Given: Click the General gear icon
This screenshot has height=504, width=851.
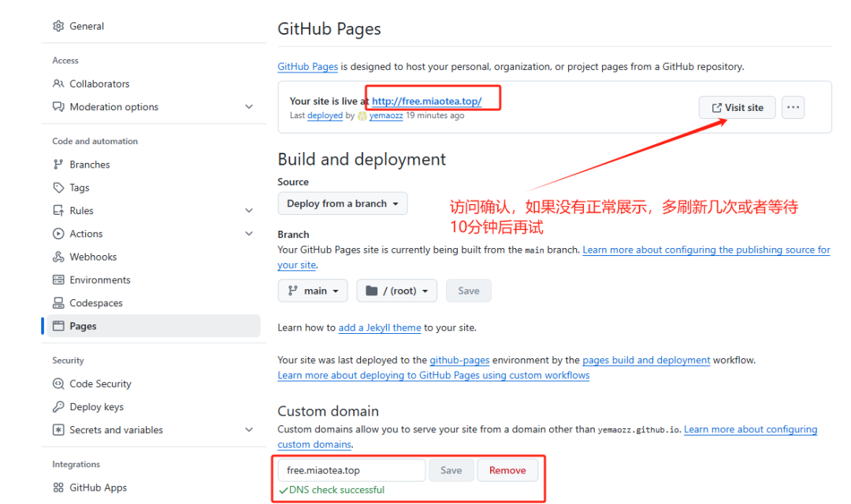Looking at the screenshot, I should click(x=58, y=26).
